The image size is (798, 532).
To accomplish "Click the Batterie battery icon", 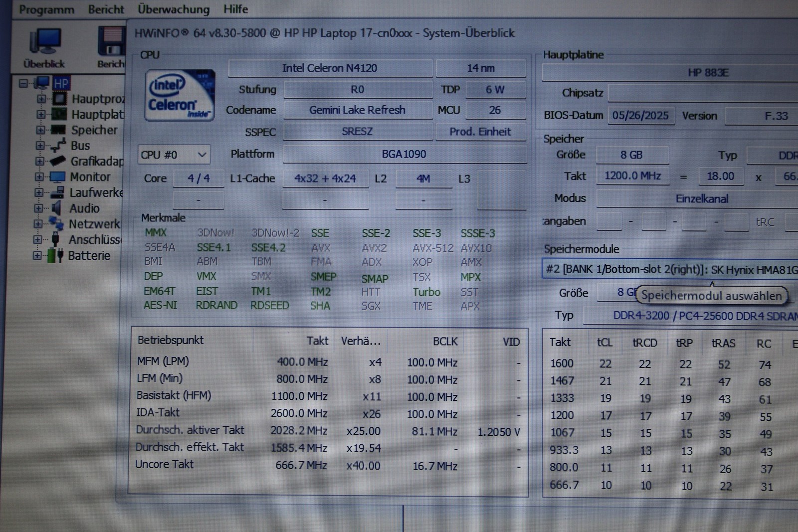I will (x=55, y=255).
